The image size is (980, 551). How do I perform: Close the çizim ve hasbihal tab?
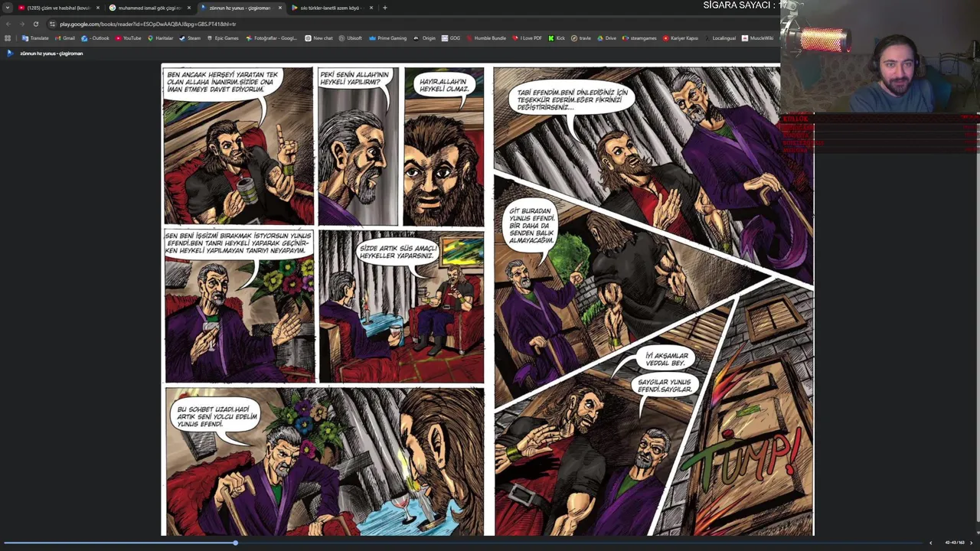click(98, 8)
